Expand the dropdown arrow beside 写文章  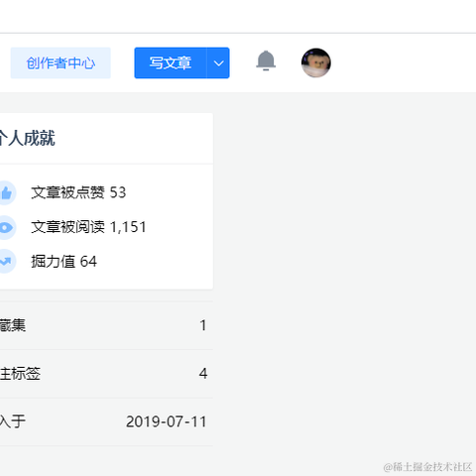coord(218,62)
